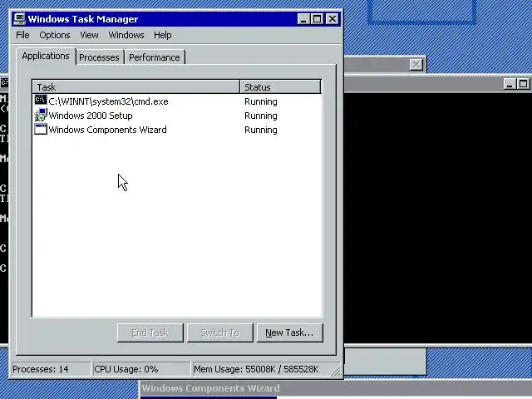Maximize the Windows Task Manager window
Screen dimensions: 532x399
point(318,19)
